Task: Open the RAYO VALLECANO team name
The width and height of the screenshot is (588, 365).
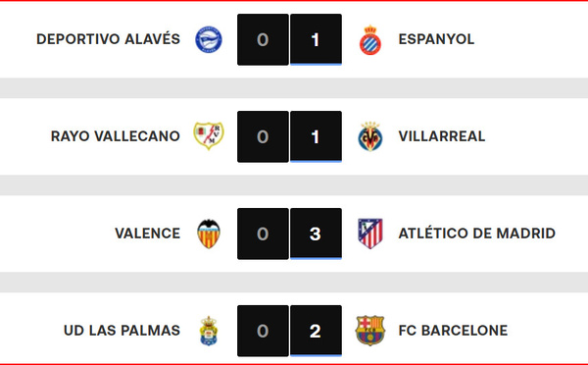Action: point(116,136)
